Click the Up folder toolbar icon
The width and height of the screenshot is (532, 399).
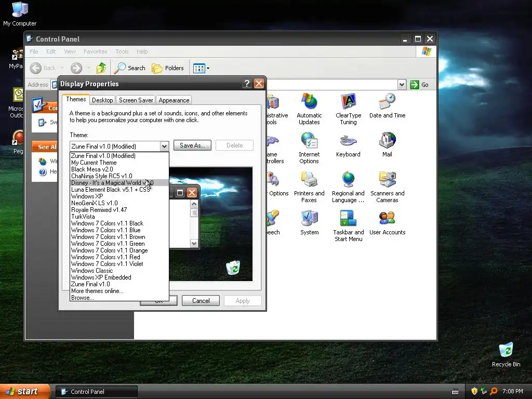(101, 68)
